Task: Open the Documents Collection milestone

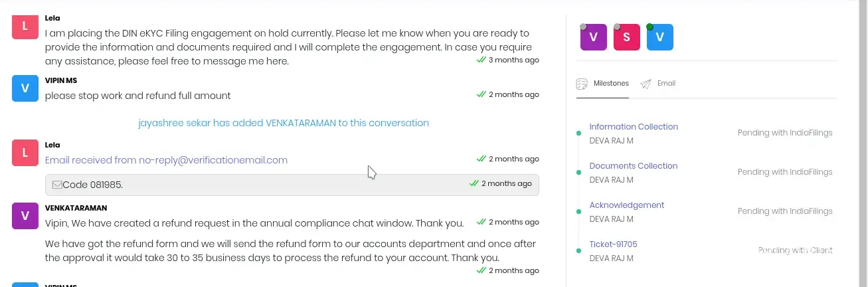Action: tap(634, 166)
